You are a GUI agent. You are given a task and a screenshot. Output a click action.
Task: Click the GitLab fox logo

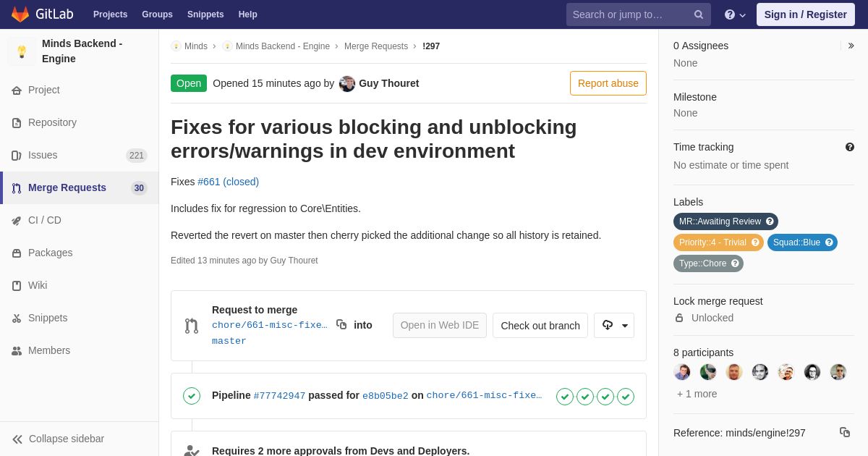point(20,14)
